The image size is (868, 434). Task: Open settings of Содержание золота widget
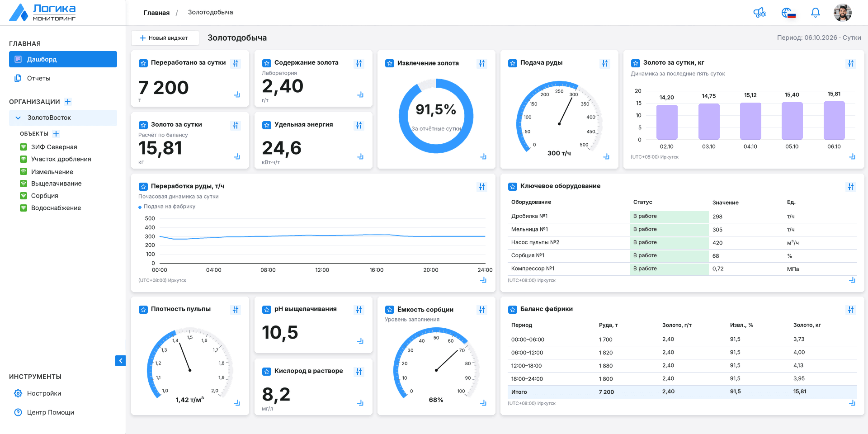click(359, 63)
